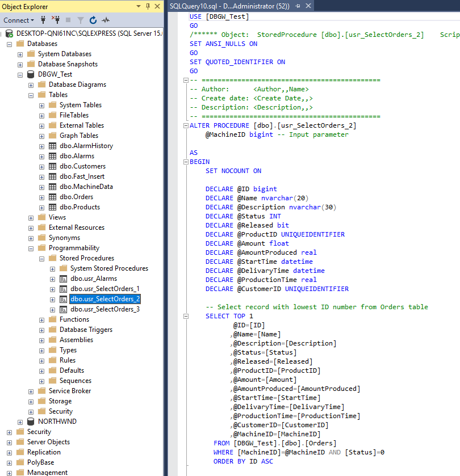Refresh the Object Explorer tree
The width and height of the screenshot is (460, 476).
coord(93,20)
